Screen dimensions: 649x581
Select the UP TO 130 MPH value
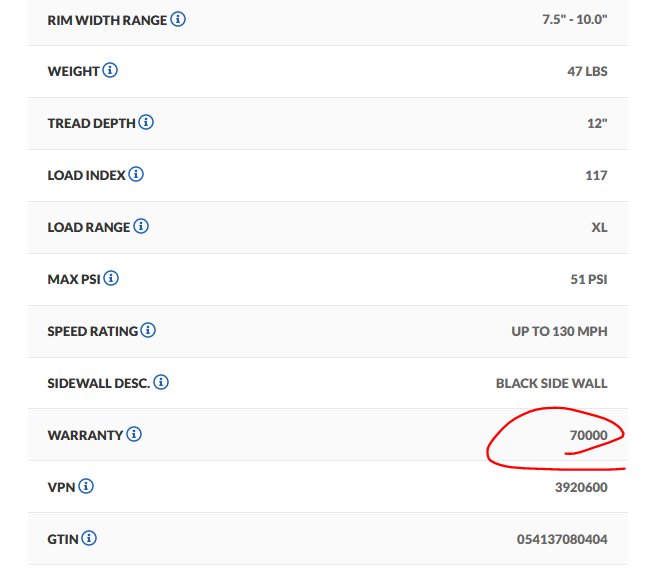[560, 331]
